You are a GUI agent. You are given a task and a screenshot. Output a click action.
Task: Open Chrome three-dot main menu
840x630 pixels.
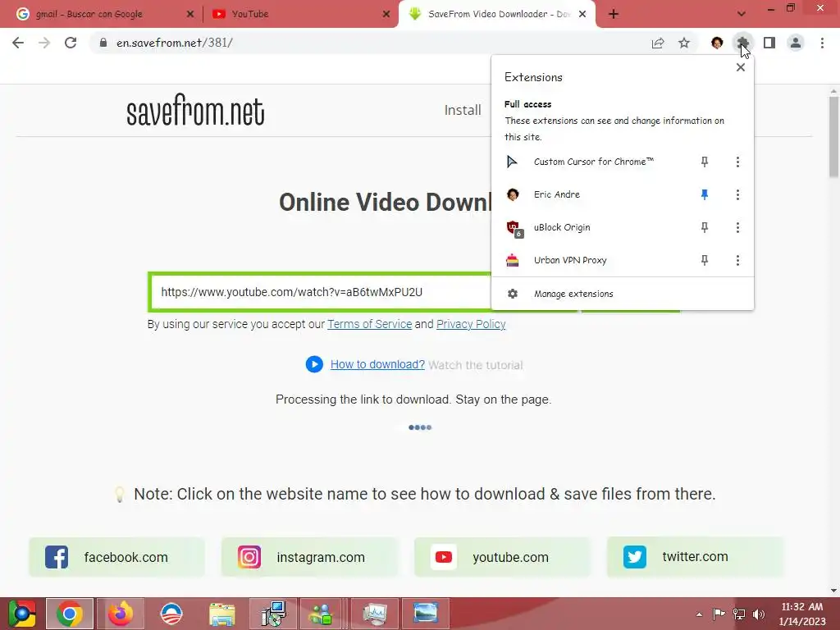point(822,43)
